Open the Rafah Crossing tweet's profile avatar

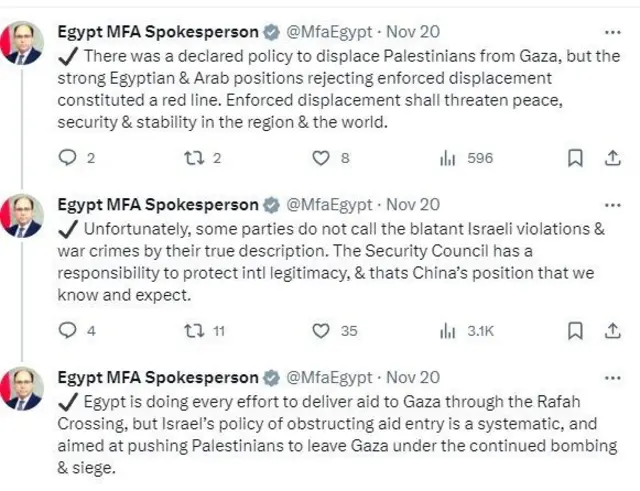pyautogui.click(x=23, y=388)
